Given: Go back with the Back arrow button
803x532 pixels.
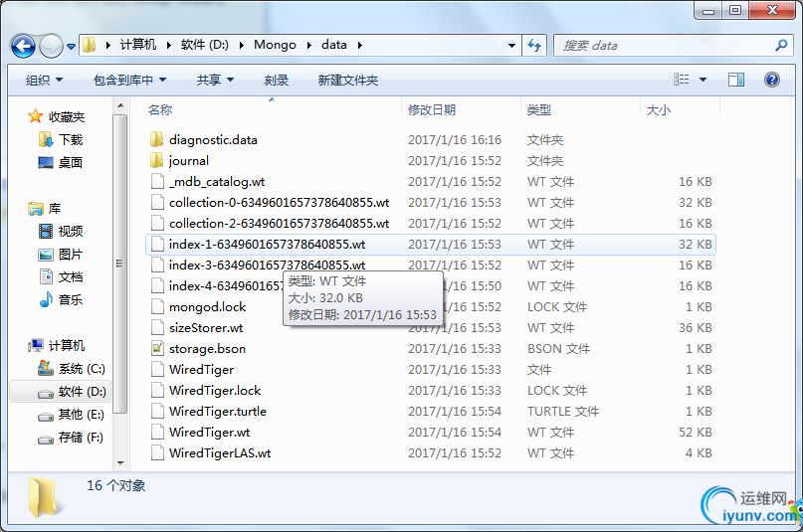Looking at the screenshot, I should [23, 47].
